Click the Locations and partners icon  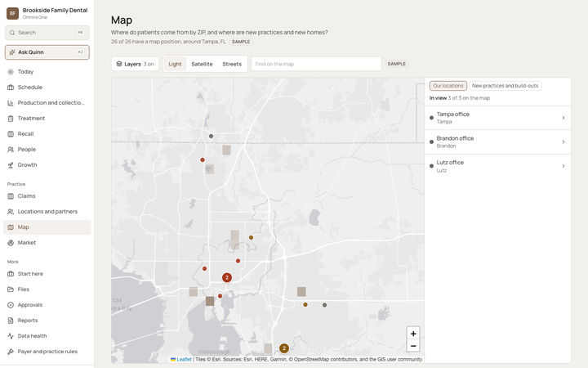coord(11,212)
